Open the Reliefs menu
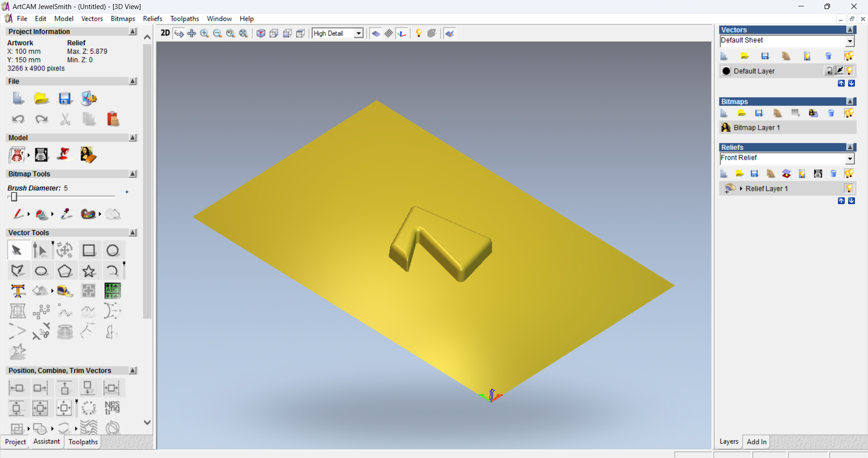868x458 pixels. pos(152,19)
